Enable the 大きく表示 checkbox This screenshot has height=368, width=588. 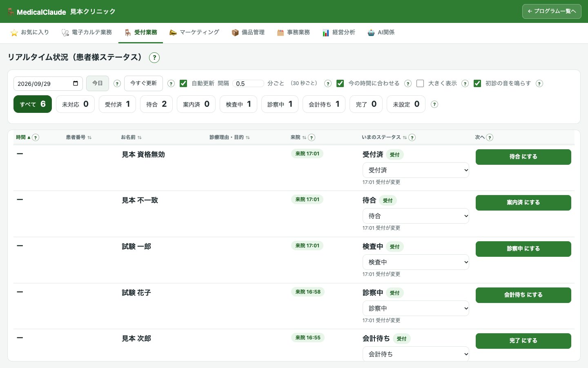click(x=420, y=83)
